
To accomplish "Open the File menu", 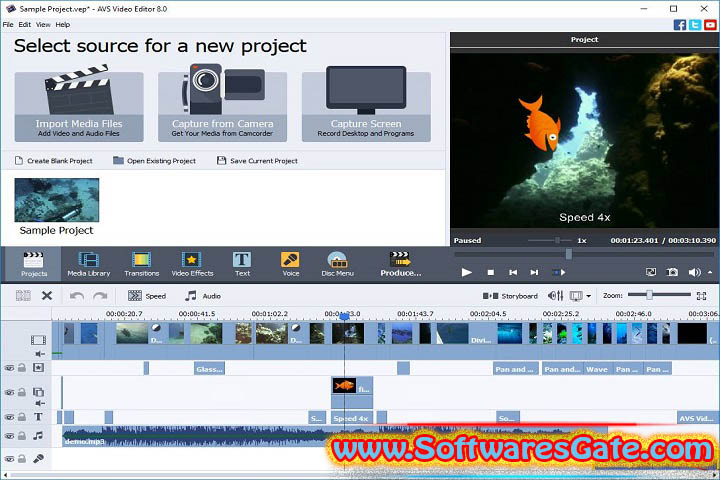I will [8, 24].
